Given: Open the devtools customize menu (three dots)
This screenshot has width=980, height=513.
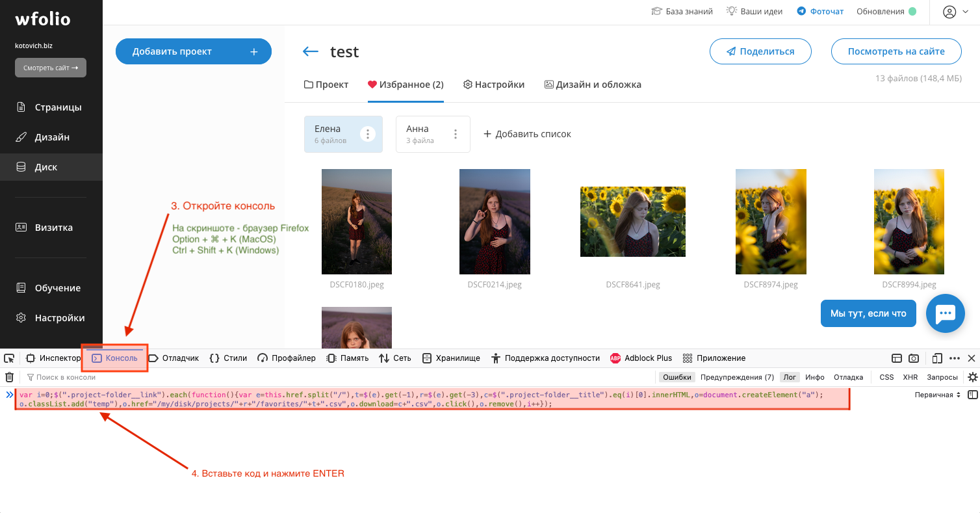Looking at the screenshot, I should pos(955,358).
